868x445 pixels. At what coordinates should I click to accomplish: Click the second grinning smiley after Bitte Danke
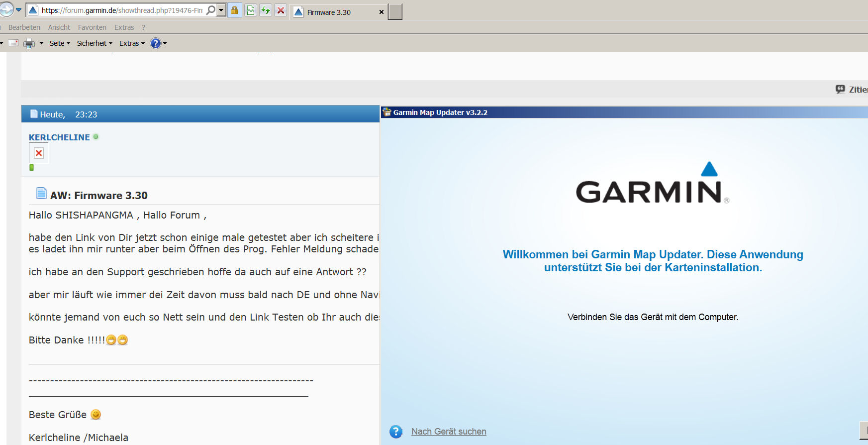(x=123, y=340)
